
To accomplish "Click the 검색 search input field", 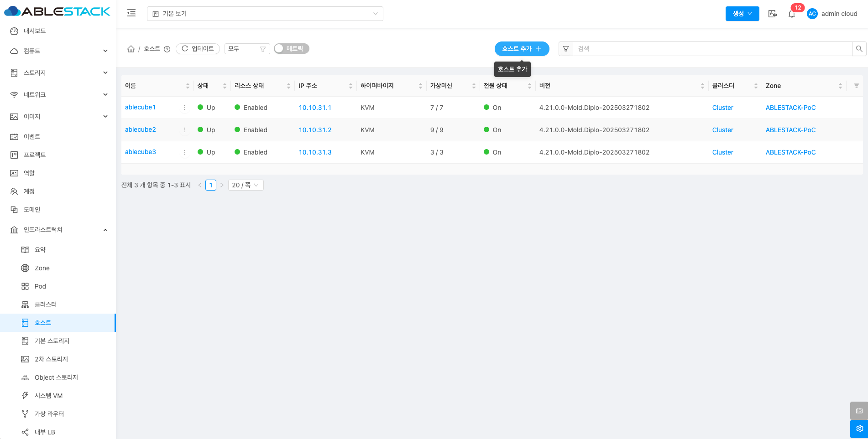I will [712, 49].
